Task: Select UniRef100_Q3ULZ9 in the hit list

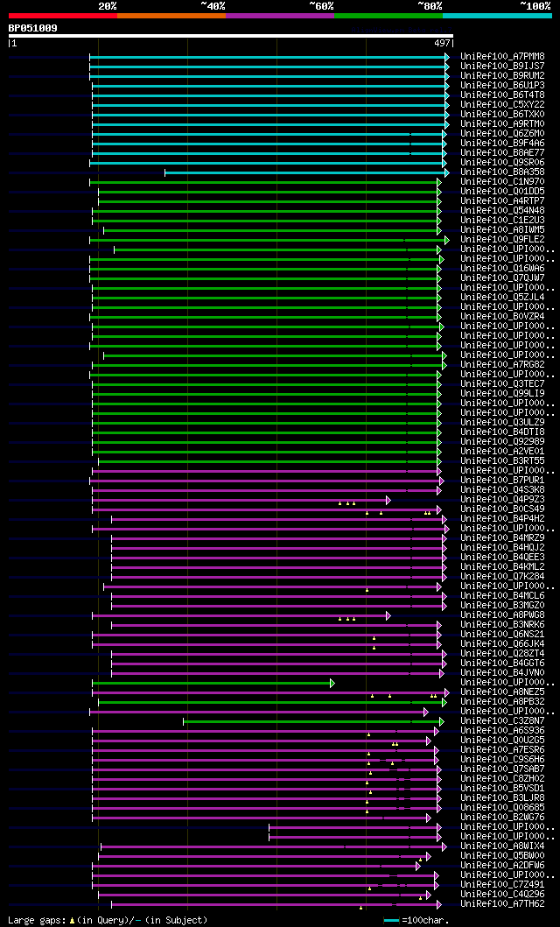Action: 503,422
